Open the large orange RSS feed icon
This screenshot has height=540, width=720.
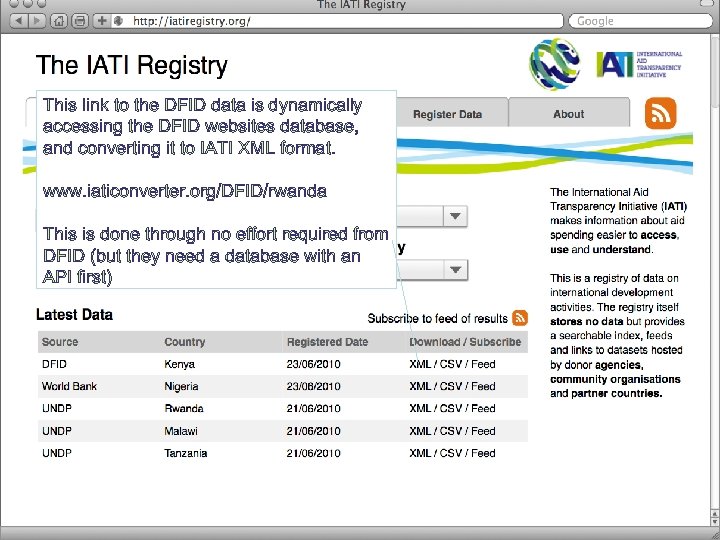660,113
